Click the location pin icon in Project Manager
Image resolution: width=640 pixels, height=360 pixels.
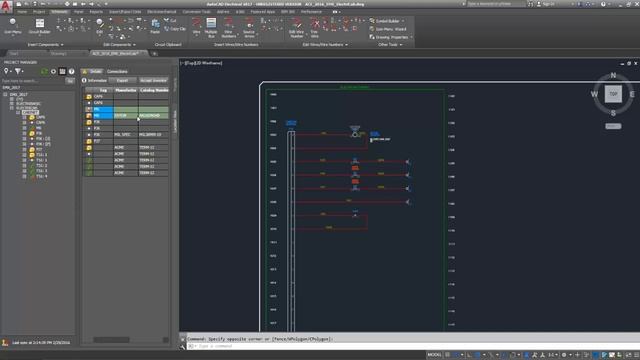coord(6,71)
